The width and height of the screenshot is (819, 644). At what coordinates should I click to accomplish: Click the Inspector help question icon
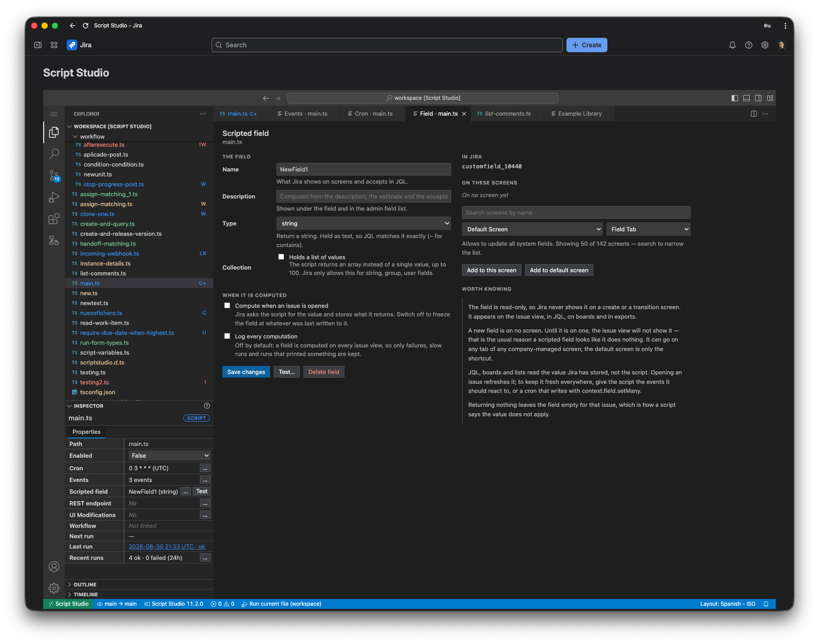(207, 406)
